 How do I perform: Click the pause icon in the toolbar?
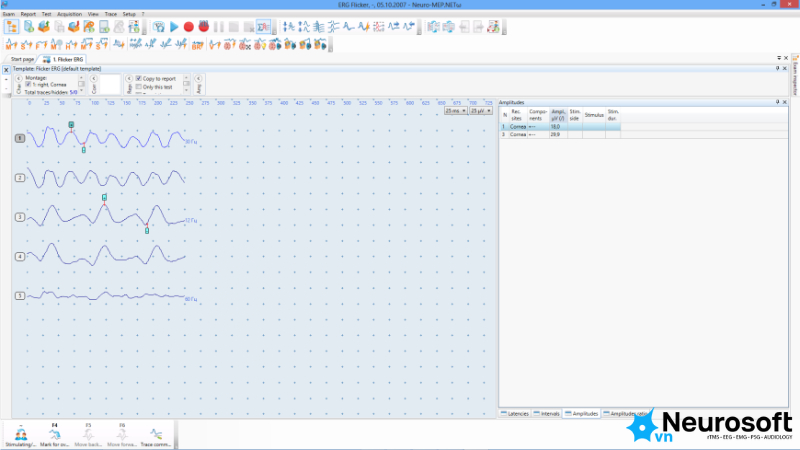click(x=219, y=27)
